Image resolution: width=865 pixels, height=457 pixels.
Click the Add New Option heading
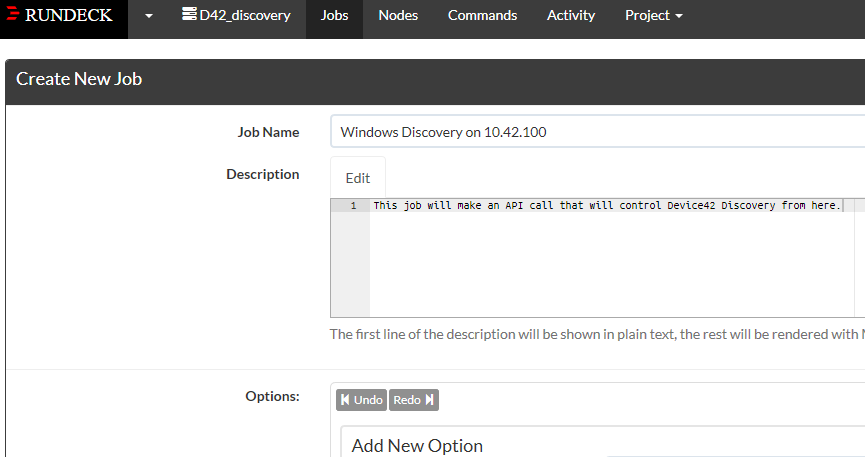[417, 445]
